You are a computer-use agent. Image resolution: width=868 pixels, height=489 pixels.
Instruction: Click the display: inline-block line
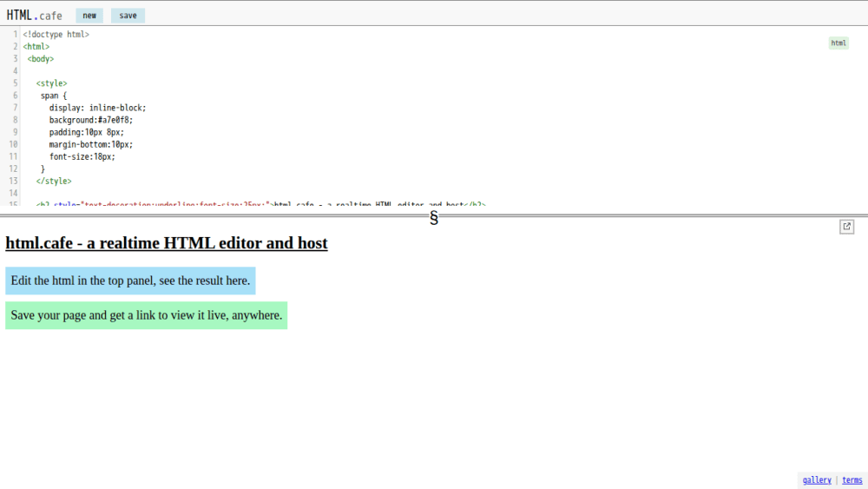coord(97,108)
